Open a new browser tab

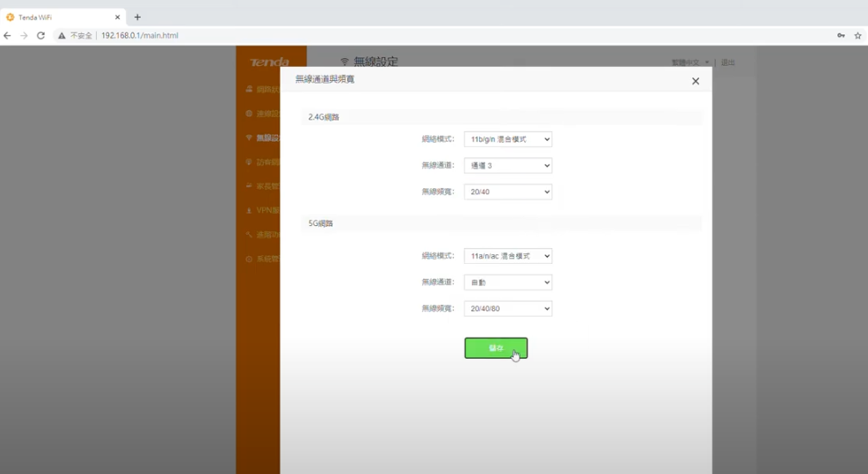(x=137, y=18)
